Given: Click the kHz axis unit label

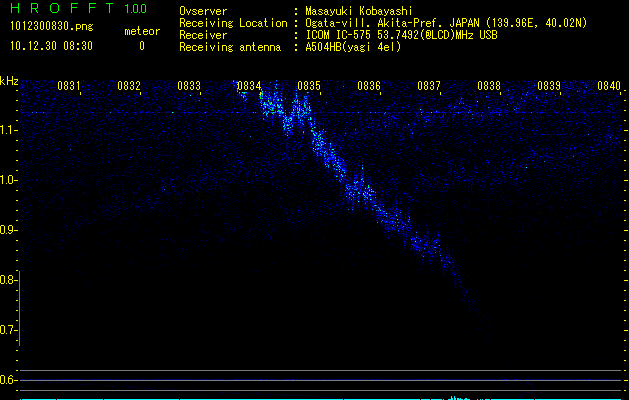Looking at the screenshot, I should click(9, 81).
